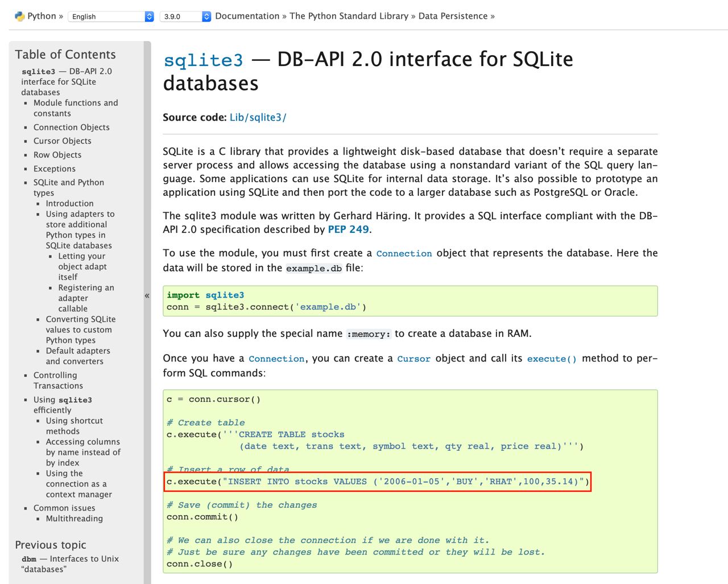Click the 'c = conn.cursor()' code line

pyautogui.click(x=213, y=399)
